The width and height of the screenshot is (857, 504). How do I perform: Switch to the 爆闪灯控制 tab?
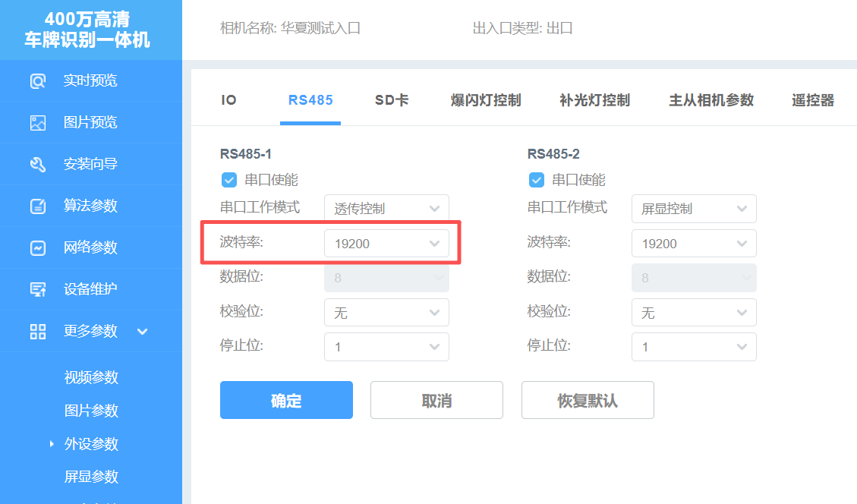(486, 100)
